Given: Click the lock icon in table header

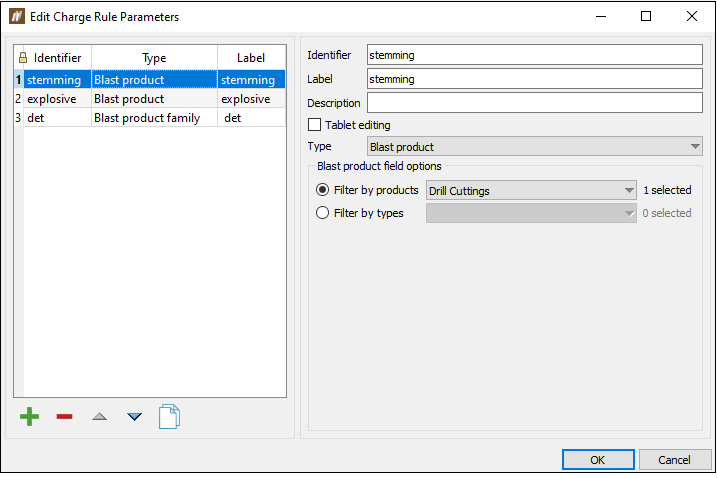Looking at the screenshot, I should point(23,58).
